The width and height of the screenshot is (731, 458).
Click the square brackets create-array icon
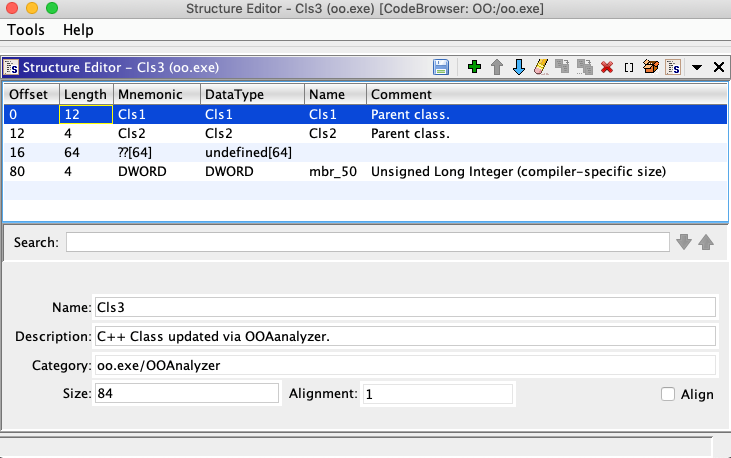pos(628,67)
